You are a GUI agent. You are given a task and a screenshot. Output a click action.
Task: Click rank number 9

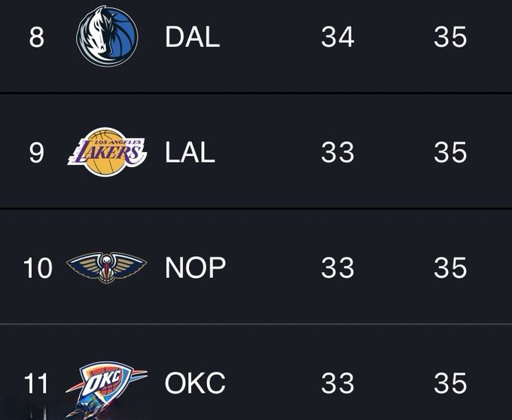click(x=36, y=153)
